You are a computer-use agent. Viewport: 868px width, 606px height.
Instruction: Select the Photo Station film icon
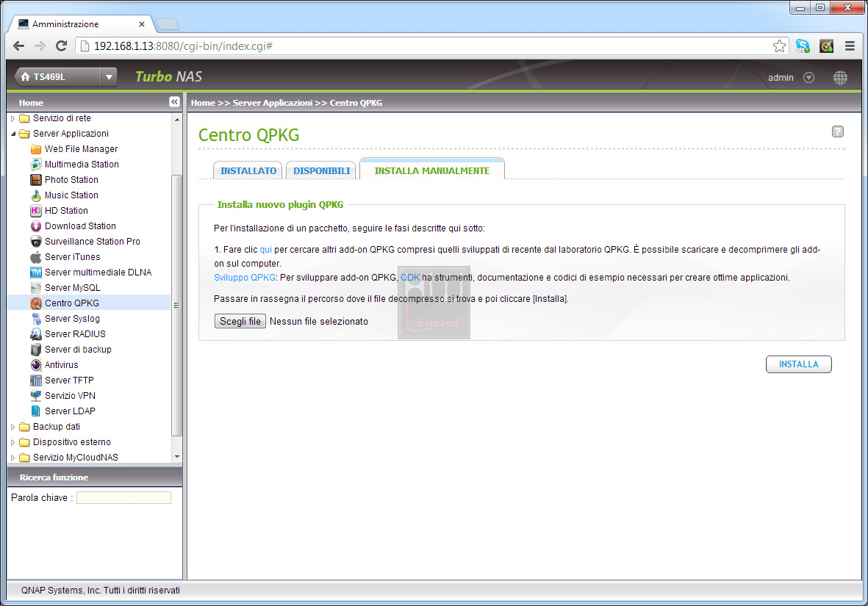pos(36,180)
